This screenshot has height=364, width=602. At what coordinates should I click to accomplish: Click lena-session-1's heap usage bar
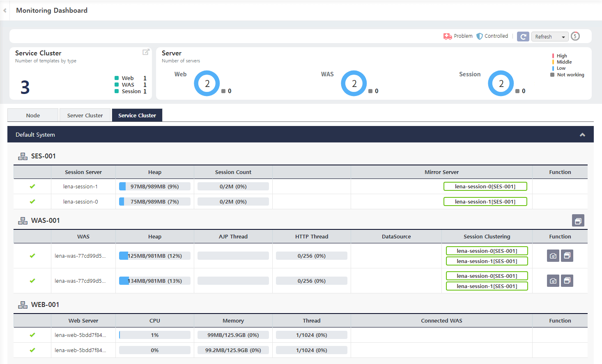pyautogui.click(x=154, y=186)
